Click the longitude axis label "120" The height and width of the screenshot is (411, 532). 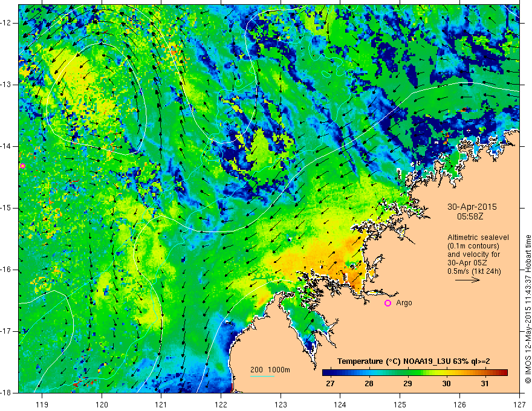click(102, 404)
